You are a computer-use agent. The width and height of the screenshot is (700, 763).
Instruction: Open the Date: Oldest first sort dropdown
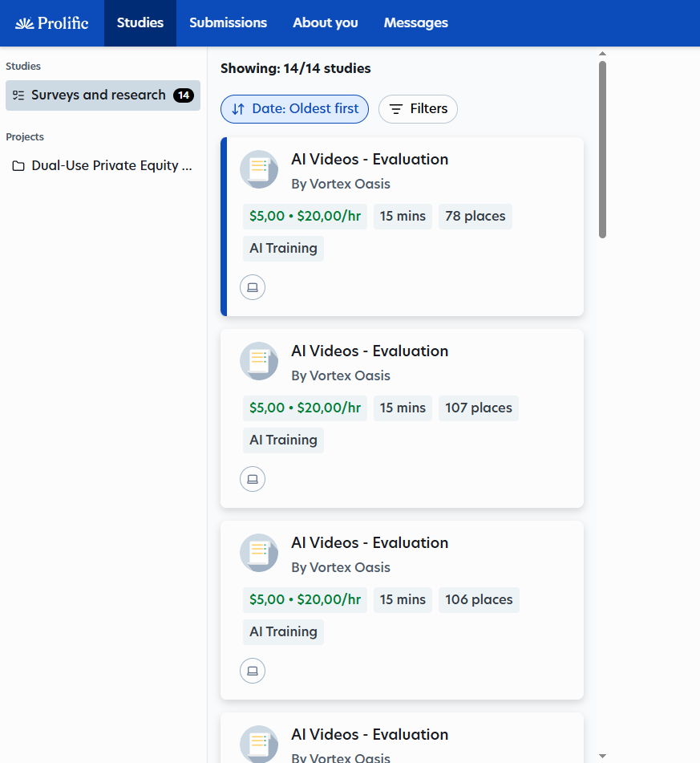point(294,109)
